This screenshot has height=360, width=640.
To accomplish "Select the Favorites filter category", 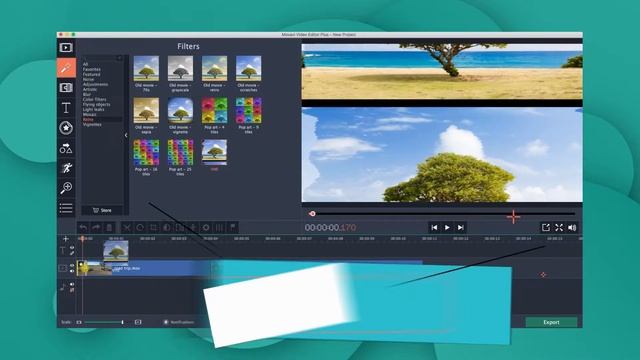I will tap(92, 69).
